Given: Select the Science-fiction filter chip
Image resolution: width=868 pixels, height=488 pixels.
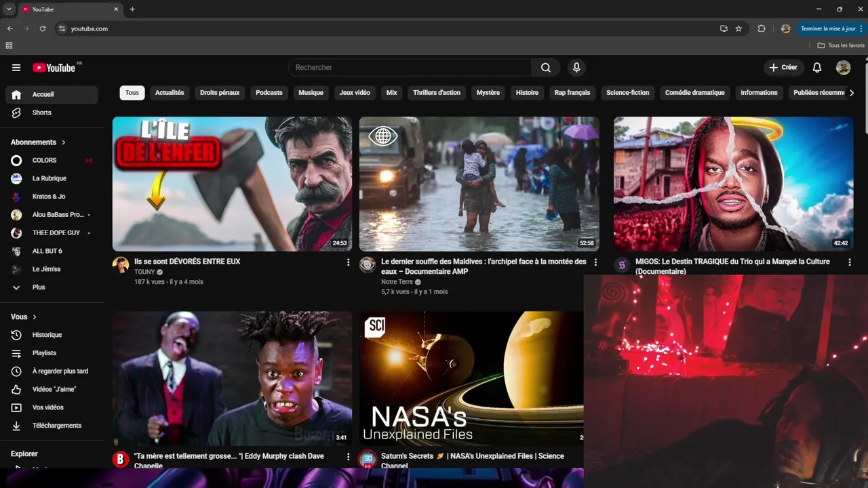Looking at the screenshot, I should pyautogui.click(x=627, y=93).
